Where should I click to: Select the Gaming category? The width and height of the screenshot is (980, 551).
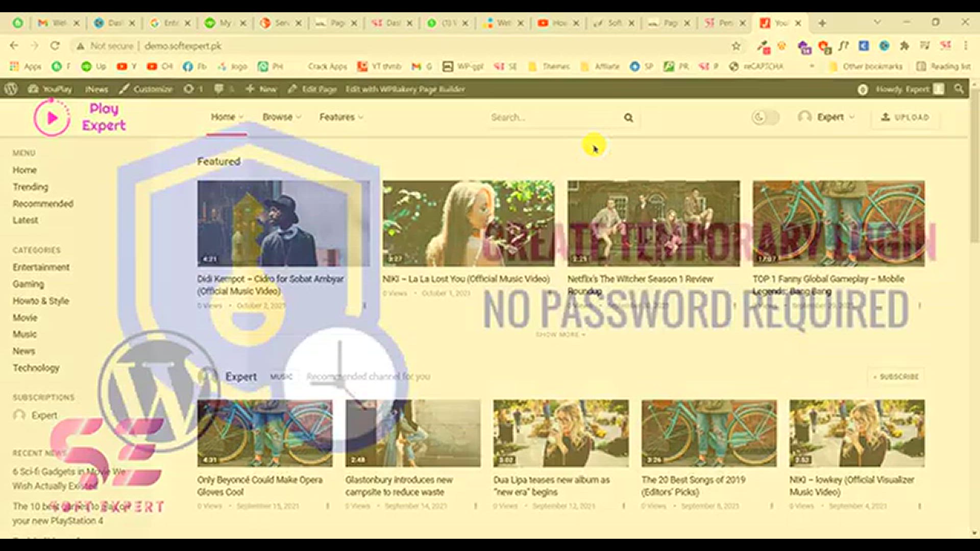tap(29, 284)
